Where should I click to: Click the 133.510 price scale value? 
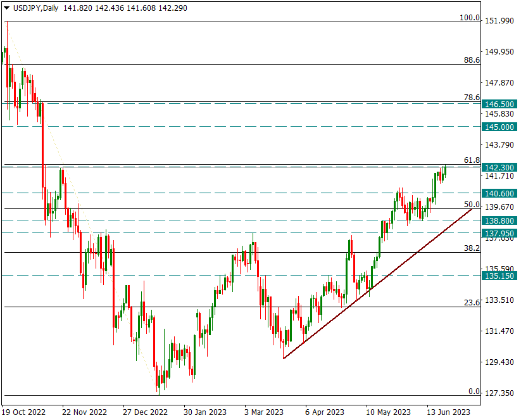pos(499,300)
